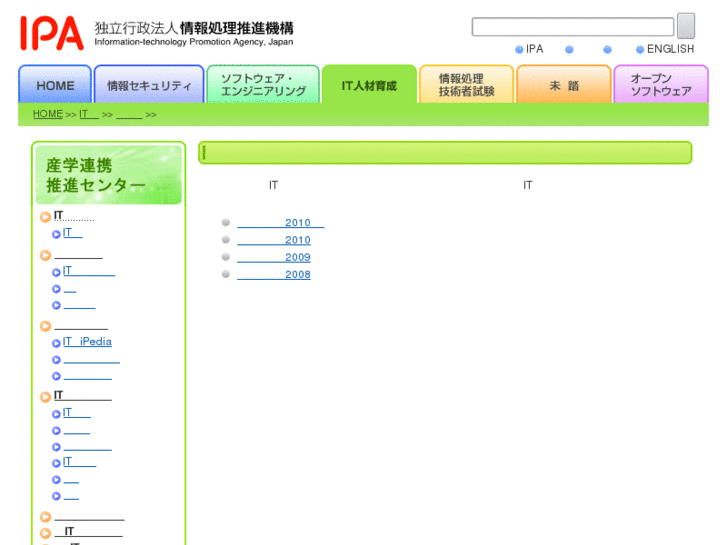Open the 情報セキュリティ tab
This screenshot has width=727, height=545.
[x=149, y=84]
